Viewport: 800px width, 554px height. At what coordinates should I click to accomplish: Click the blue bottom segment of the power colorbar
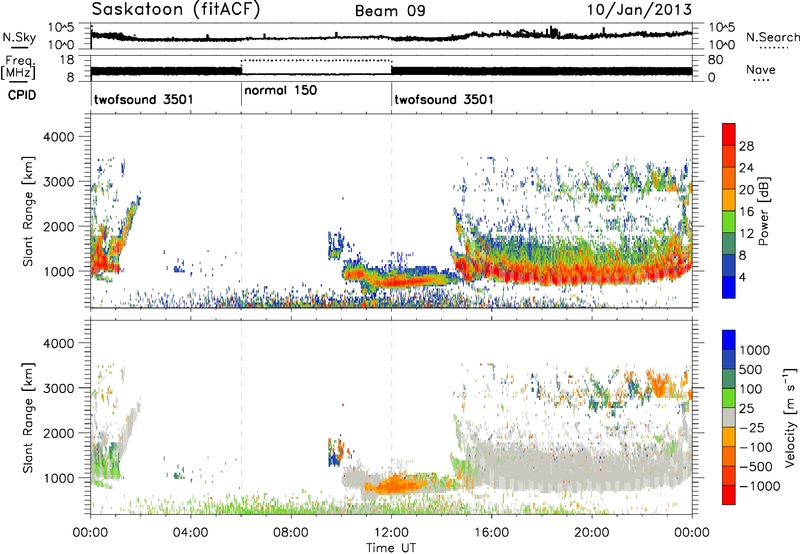click(729, 288)
